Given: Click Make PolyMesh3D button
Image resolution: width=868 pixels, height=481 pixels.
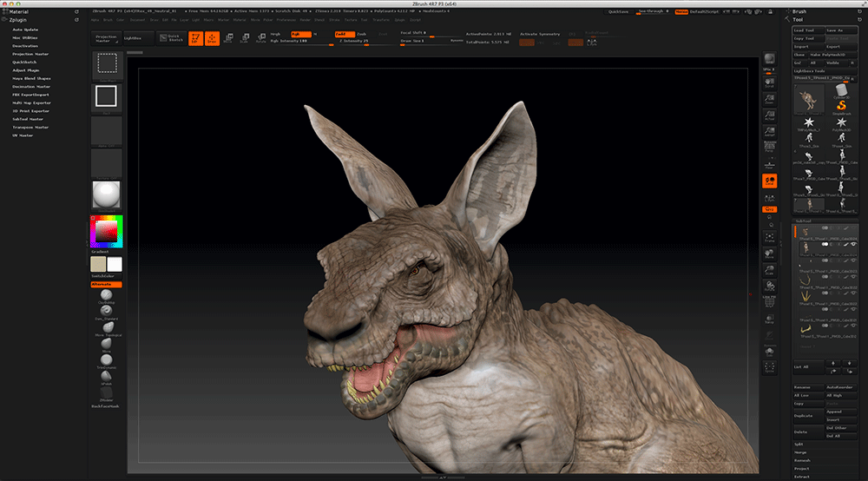Looking at the screenshot, I should (832, 55).
